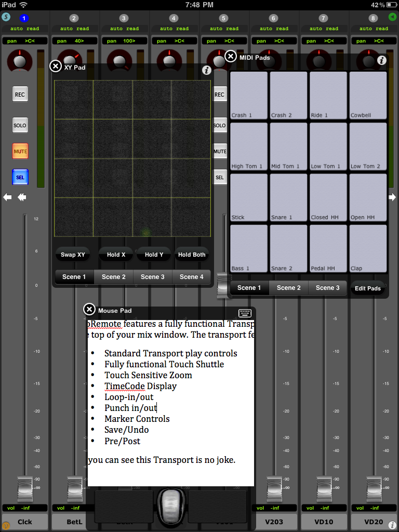
Task: Tap the single left arrow bank icon
Action: pyautogui.click(x=7, y=197)
